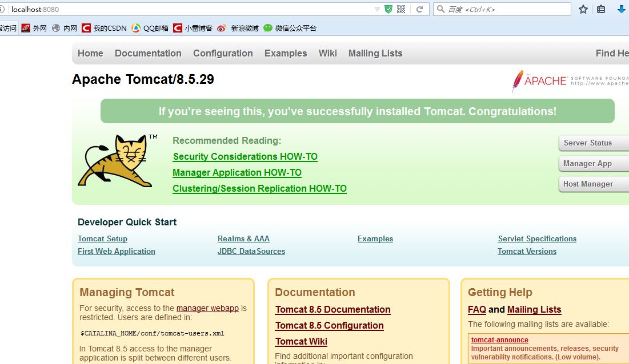Open the 外网 bookmark
Image resolution: width=629 pixels, height=364 pixels.
(34, 28)
